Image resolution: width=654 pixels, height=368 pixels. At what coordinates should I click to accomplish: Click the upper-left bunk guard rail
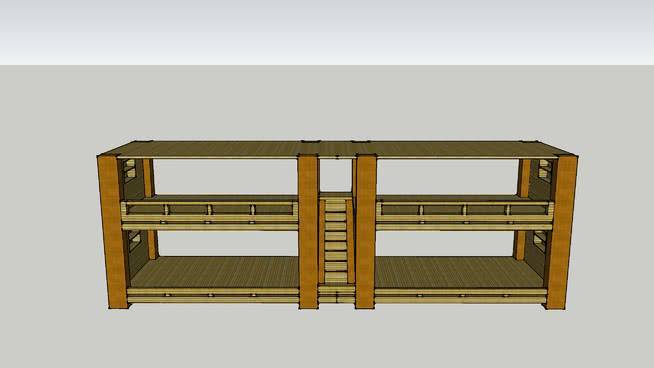tap(210, 209)
